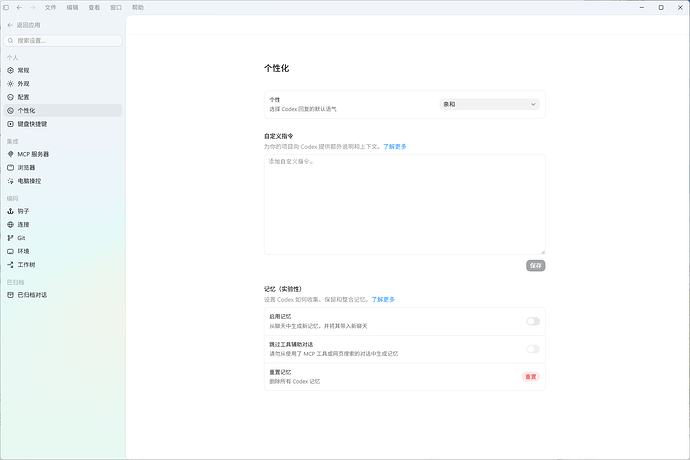690x460 pixels.
Task: Open 了解更多 link under 自定义指令
Action: tap(395, 147)
